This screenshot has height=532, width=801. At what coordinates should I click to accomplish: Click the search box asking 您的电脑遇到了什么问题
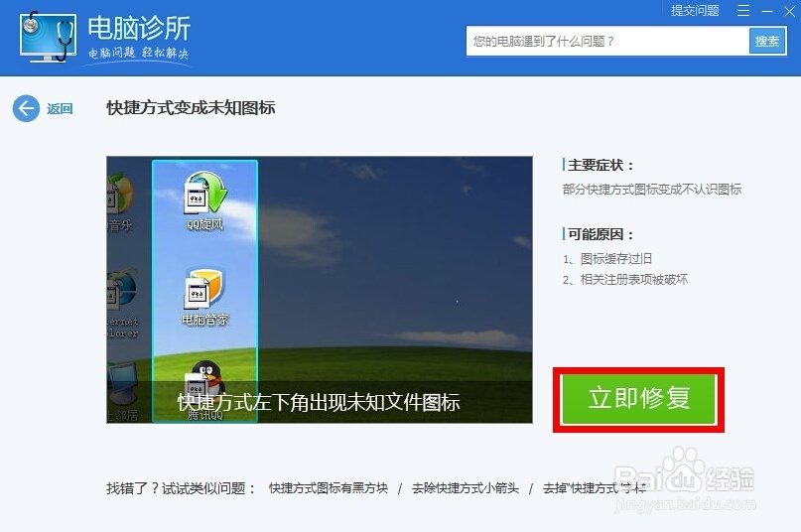pyautogui.click(x=607, y=41)
